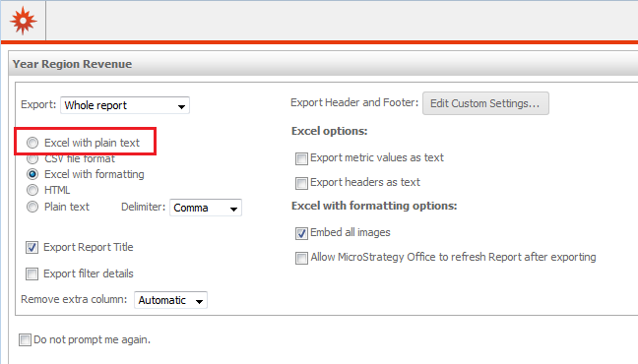The width and height of the screenshot is (638, 364).
Task: Click Edit Custom Settings button
Action: [x=485, y=103]
